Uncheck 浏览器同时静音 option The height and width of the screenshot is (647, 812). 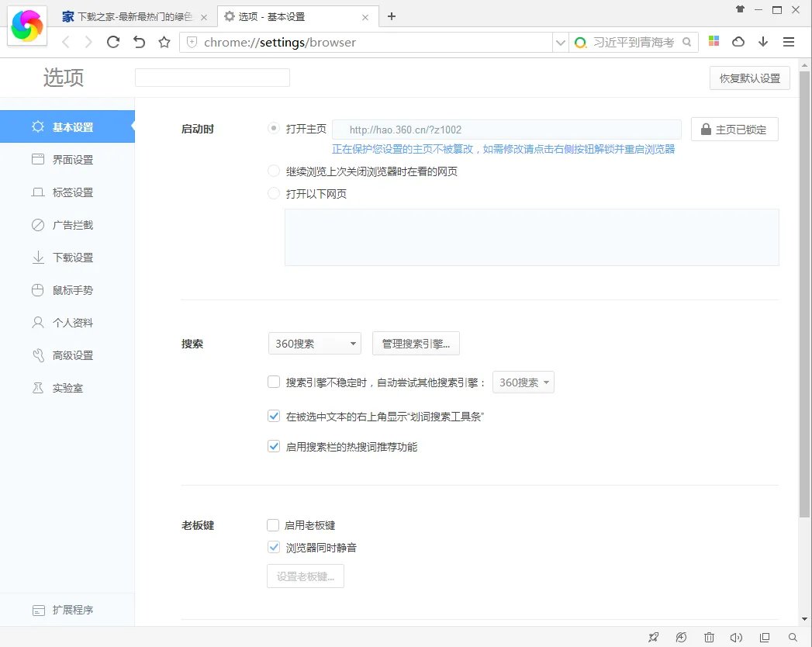(x=273, y=547)
